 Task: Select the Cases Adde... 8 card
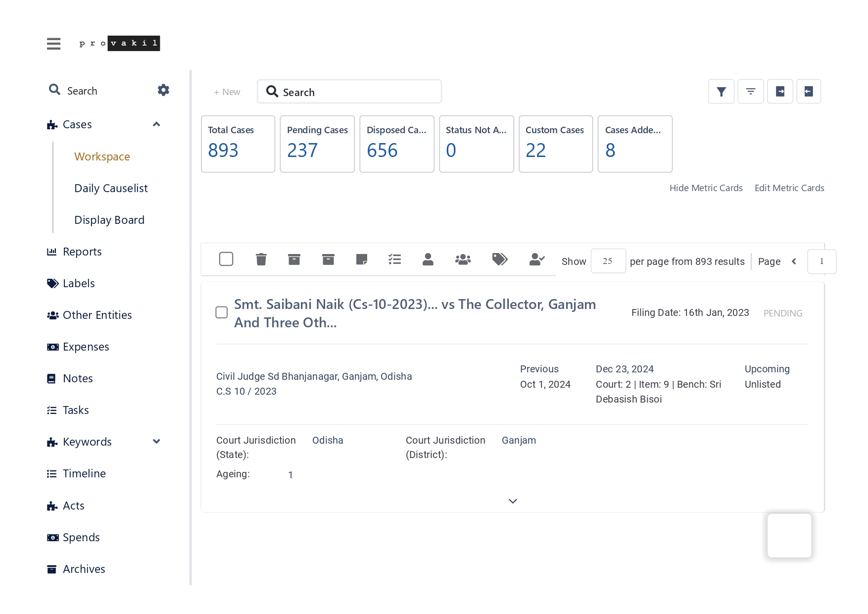635,144
